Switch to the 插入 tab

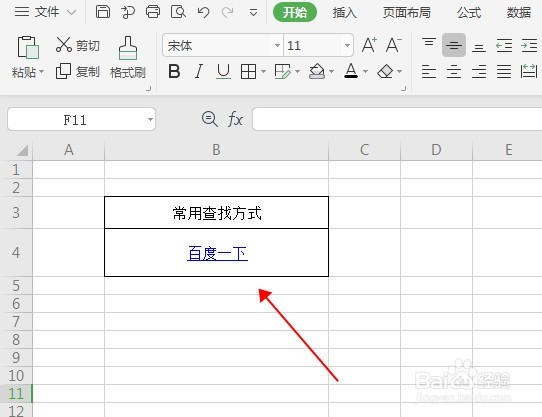click(x=345, y=13)
